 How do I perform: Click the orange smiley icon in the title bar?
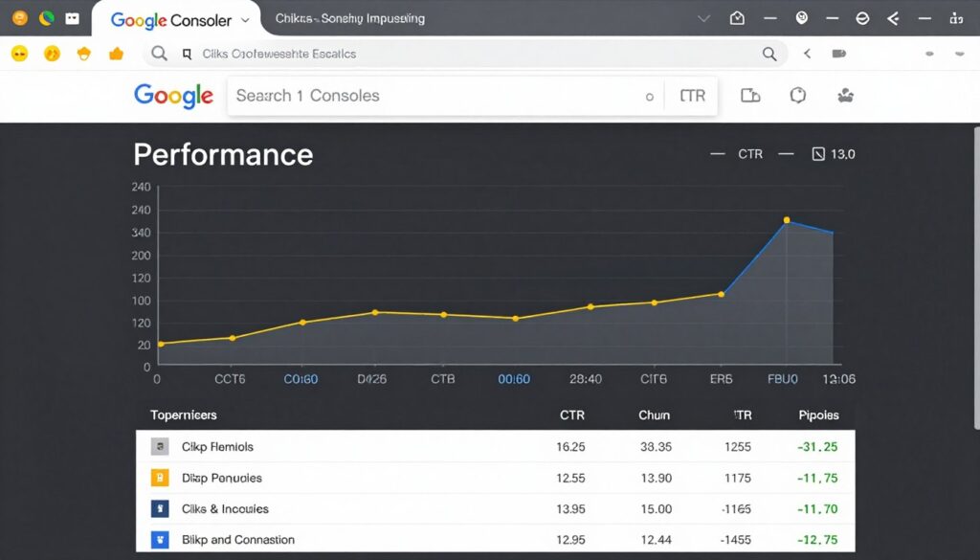coord(20,19)
